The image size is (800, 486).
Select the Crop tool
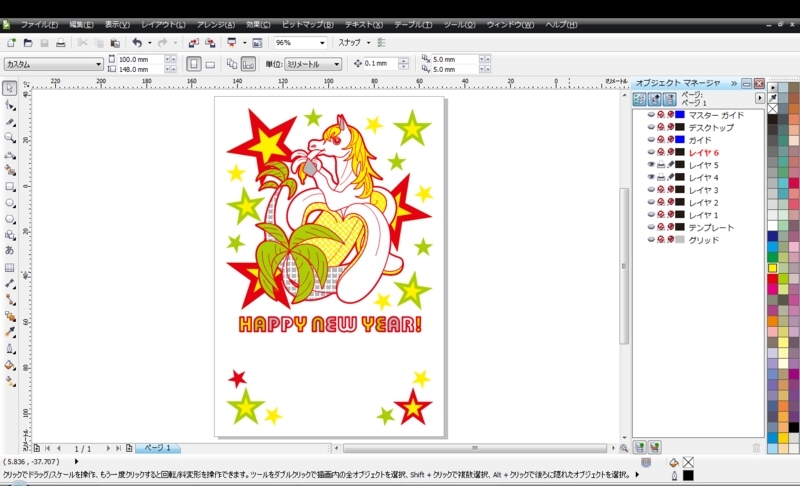[x=10, y=122]
